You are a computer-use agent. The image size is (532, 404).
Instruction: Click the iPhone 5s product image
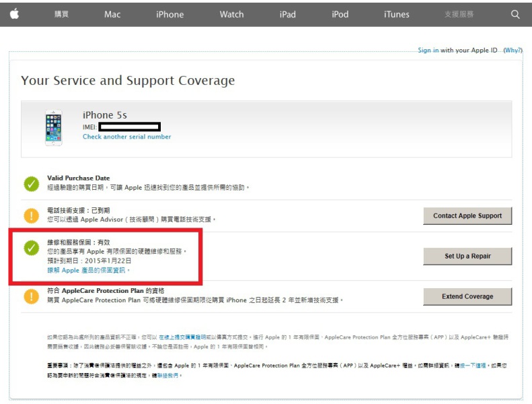pos(54,128)
